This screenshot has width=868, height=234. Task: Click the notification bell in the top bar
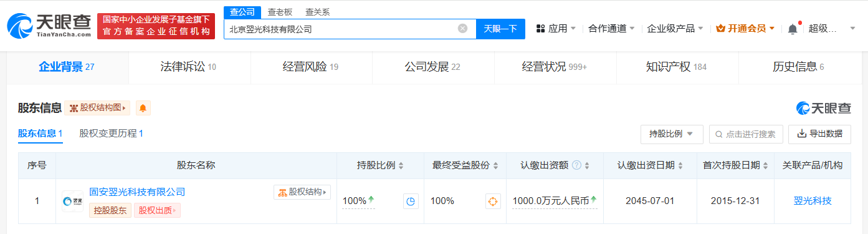coord(793,29)
